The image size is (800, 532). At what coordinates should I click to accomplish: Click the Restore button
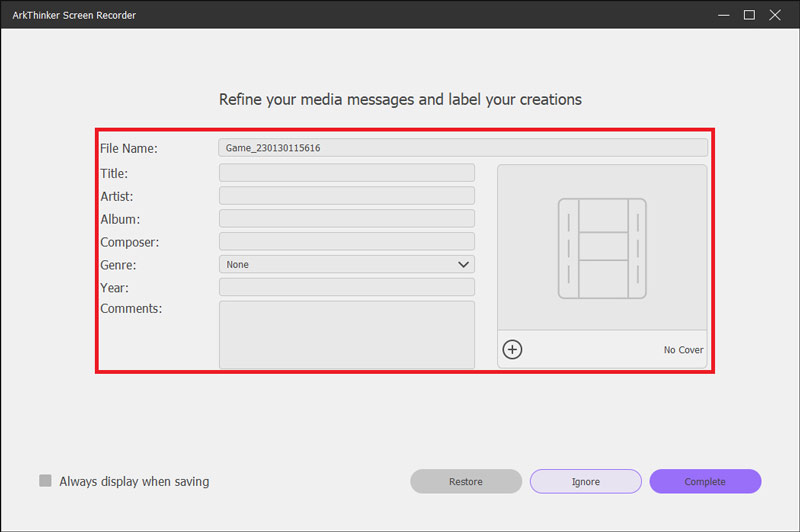point(466,482)
